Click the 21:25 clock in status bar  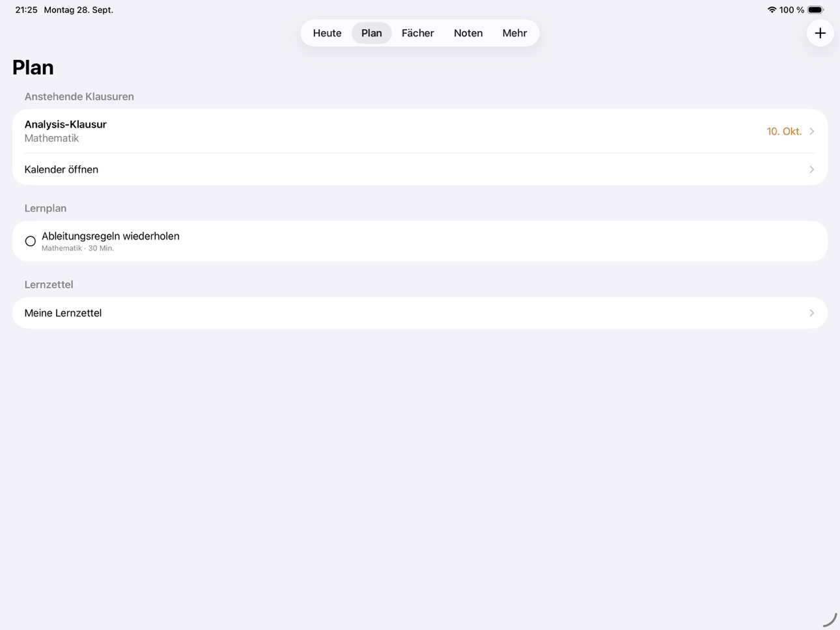[x=26, y=10]
